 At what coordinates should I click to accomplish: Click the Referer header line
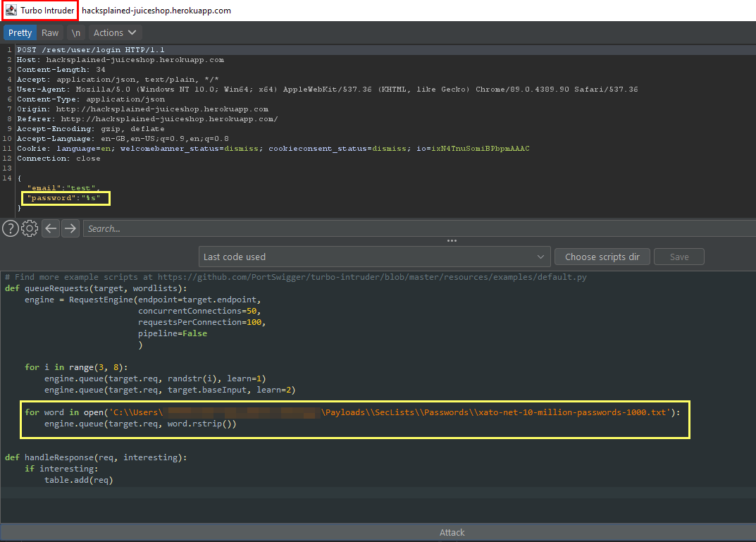[147, 119]
